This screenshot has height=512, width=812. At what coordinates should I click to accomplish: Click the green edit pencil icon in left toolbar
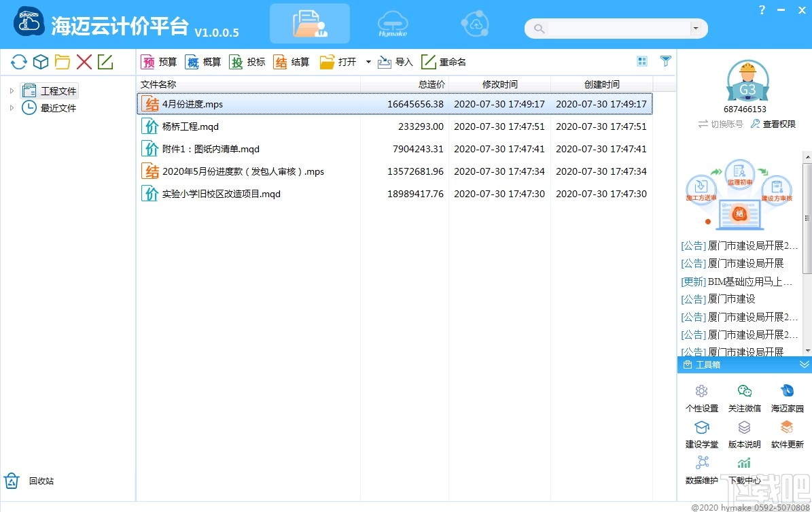[x=105, y=62]
